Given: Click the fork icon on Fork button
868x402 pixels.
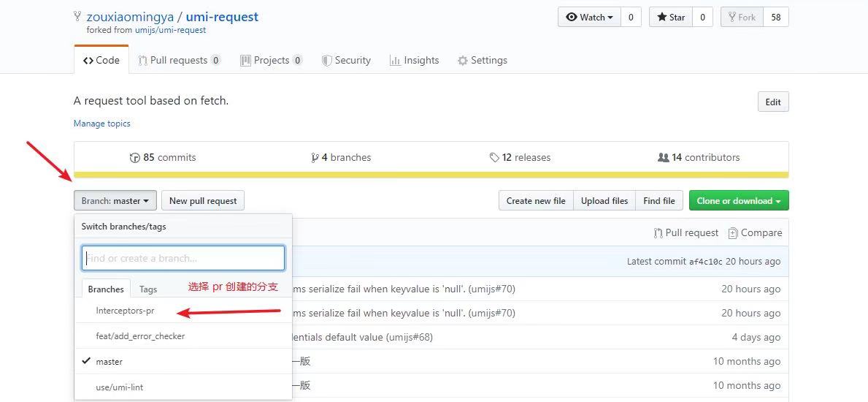Looking at the screenshot, I should click(x=732, y=18).
